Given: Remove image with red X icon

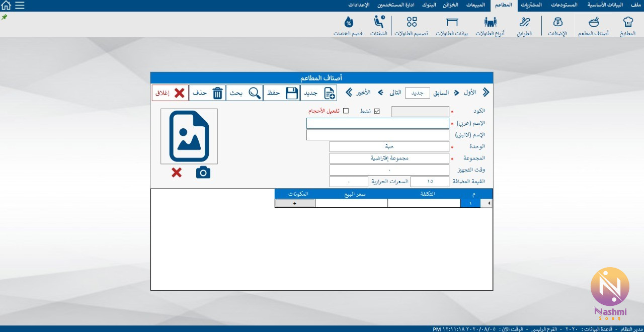Looking at the screenshot, I should point(177,173).
